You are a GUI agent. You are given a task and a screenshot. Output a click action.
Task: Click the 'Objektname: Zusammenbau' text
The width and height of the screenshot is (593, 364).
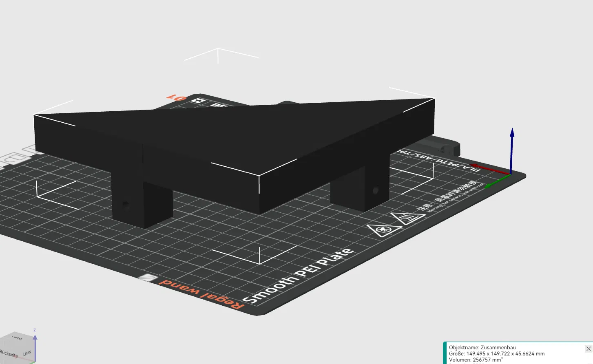(482, 348)
